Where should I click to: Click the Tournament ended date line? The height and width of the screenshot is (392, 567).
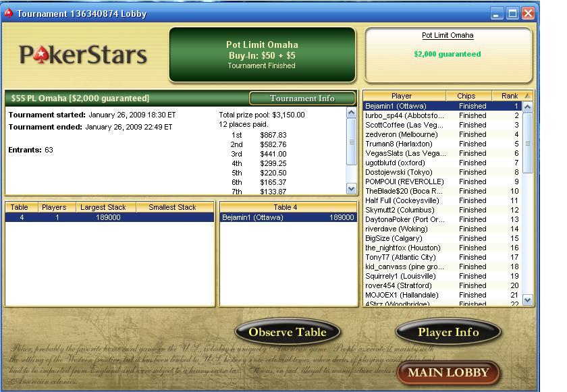tap(90, 127)
